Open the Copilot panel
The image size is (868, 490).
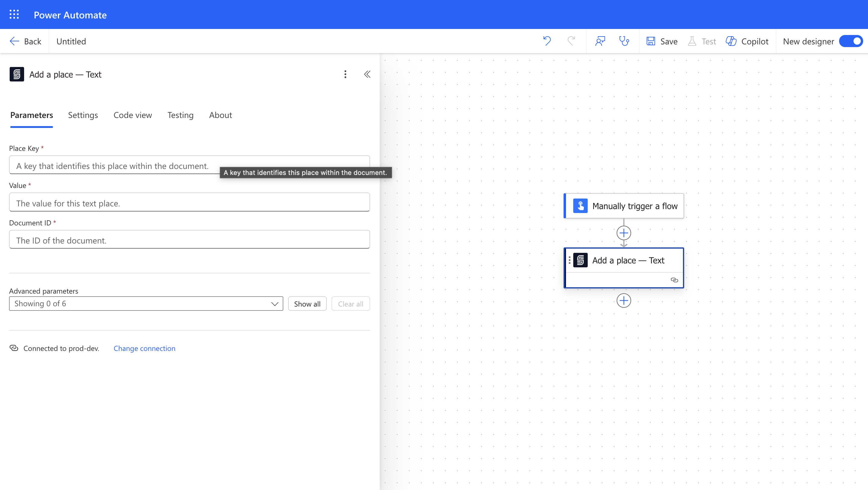[x=747, y=41]
